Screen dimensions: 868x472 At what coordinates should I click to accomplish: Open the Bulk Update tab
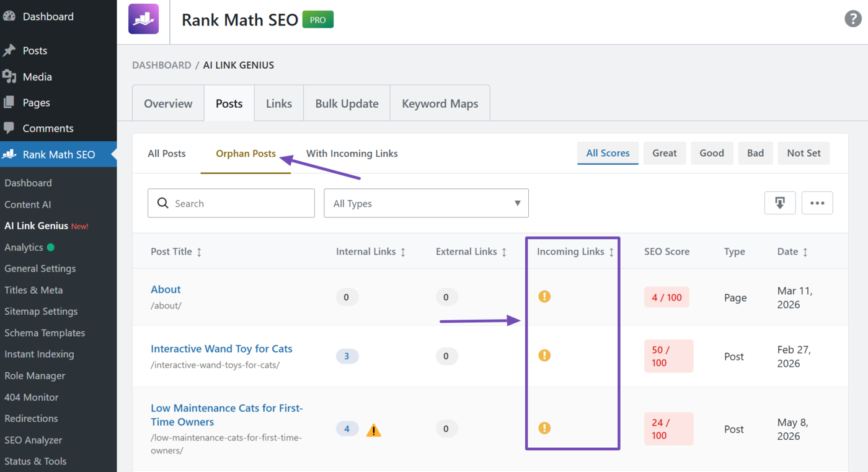(x=347, y=103)
